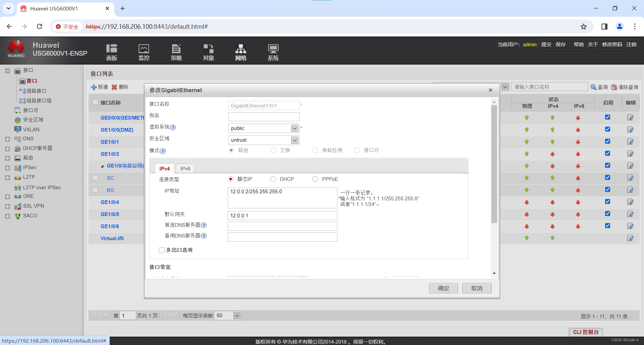Click the IP地址 text area

click(x=282, y=198)
